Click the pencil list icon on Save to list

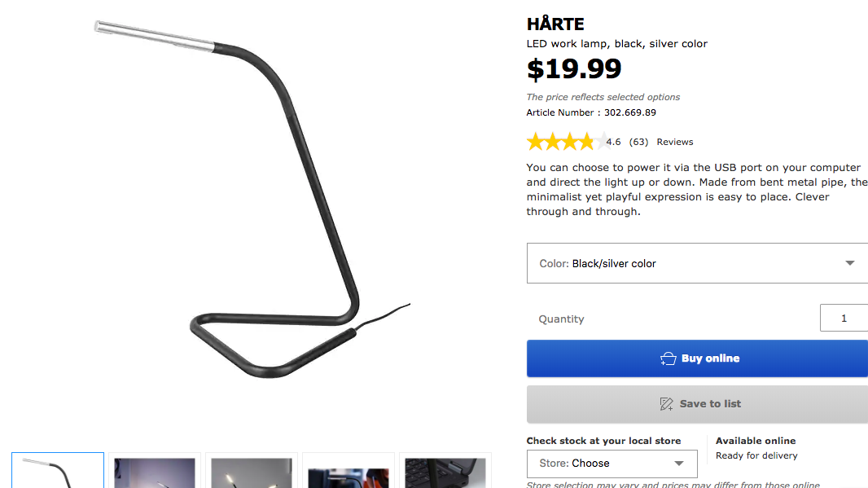click(x=667, y=404)
